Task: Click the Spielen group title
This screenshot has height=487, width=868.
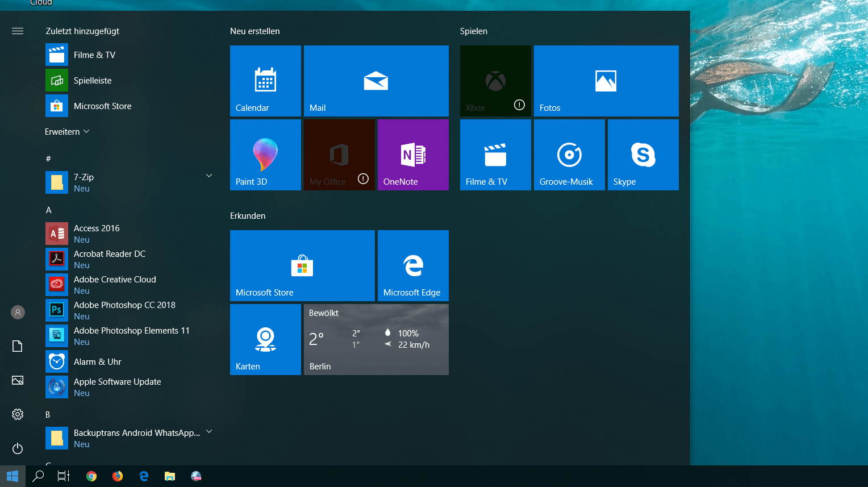Action: (x=474, y=31)
